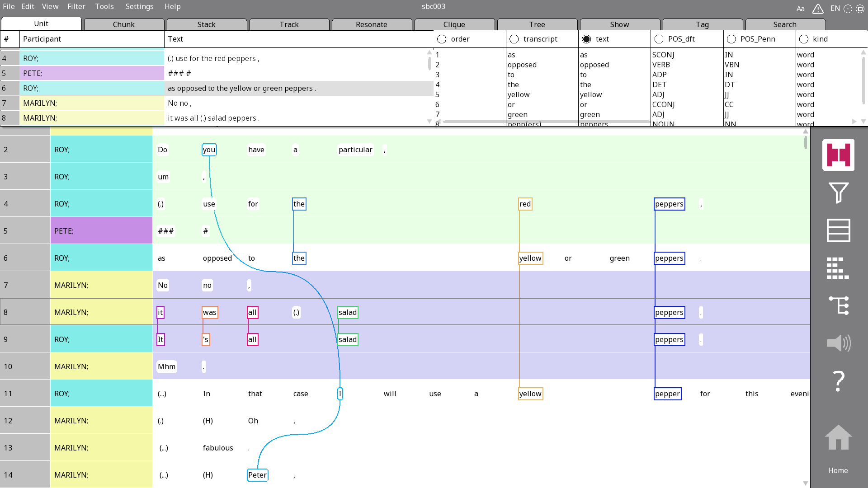
Task: Click the unit list scroll-down arrow
Action: click(429, 121)
